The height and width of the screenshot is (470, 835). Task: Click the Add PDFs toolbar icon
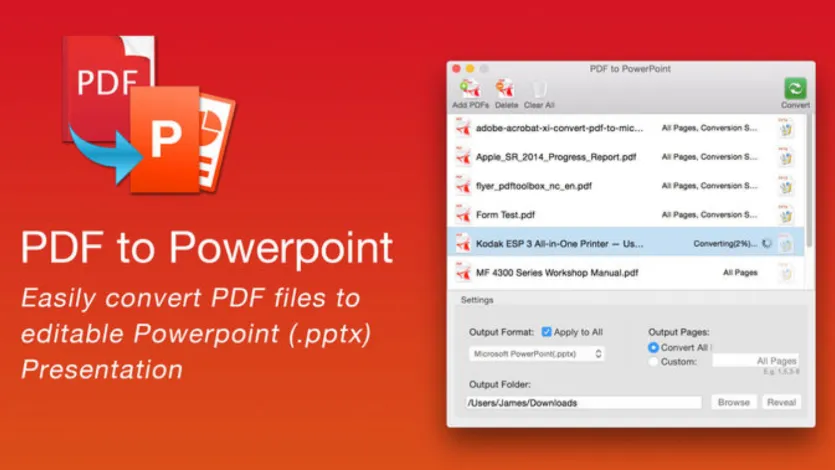tap(470, 89)
